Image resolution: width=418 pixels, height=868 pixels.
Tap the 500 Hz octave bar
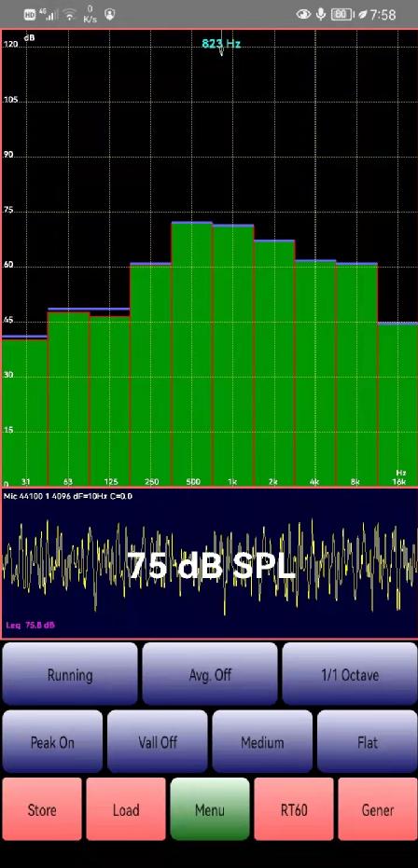192,354
